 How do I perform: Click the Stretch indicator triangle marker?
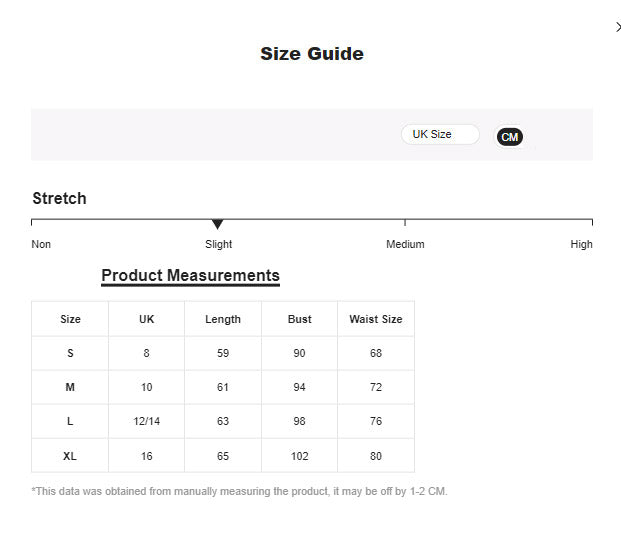[x=217, y=225]
